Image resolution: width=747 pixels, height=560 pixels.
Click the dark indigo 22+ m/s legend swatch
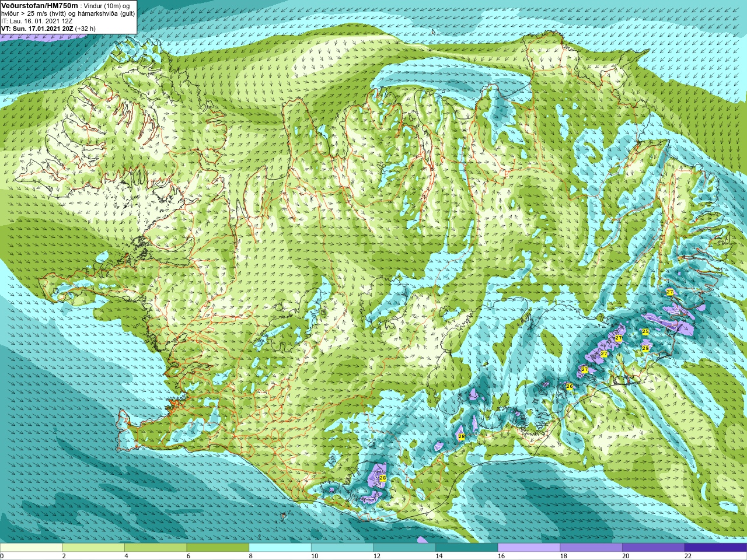(715, 548)
